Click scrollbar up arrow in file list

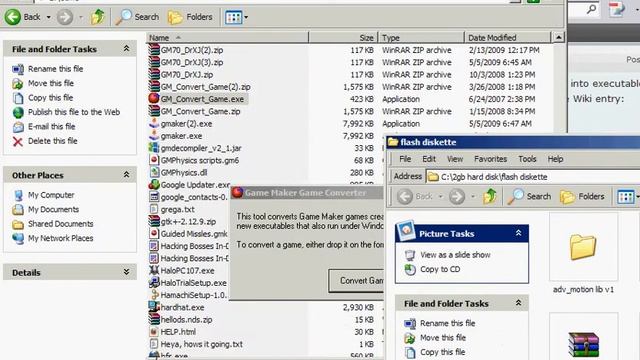click(558, 38)
